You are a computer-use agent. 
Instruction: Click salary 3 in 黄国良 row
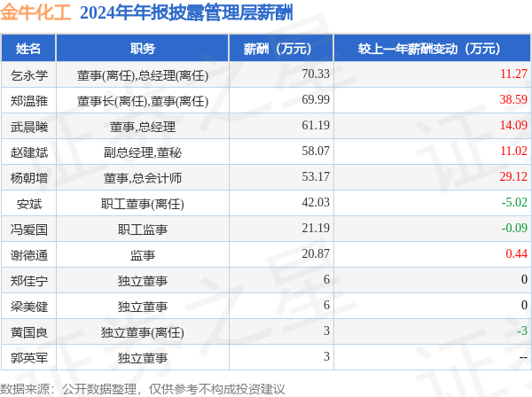coord(326,331)
